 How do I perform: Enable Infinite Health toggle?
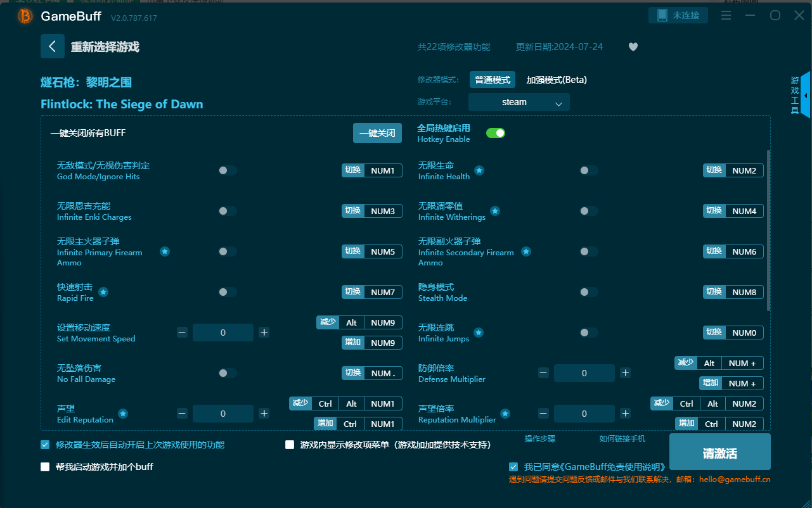(589, 170)
